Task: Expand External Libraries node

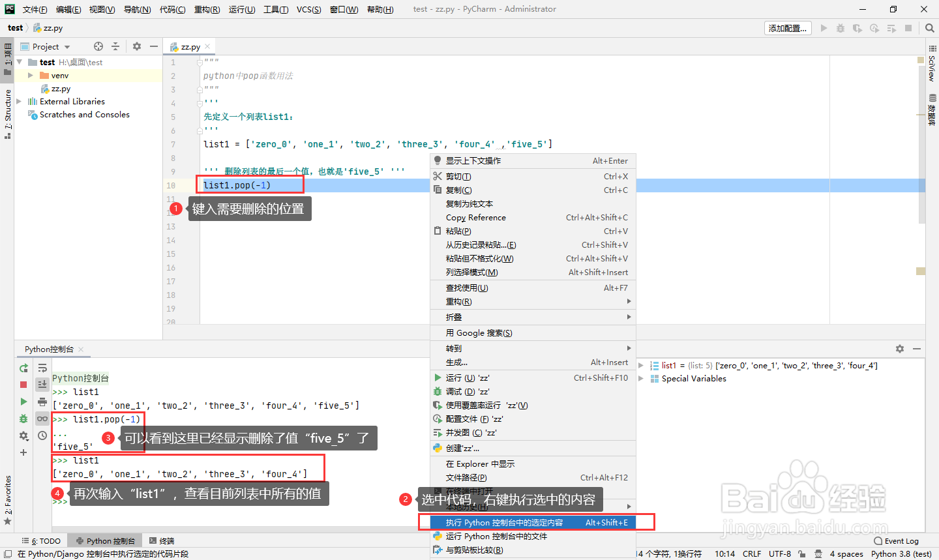Action: (x=20, y=101)
